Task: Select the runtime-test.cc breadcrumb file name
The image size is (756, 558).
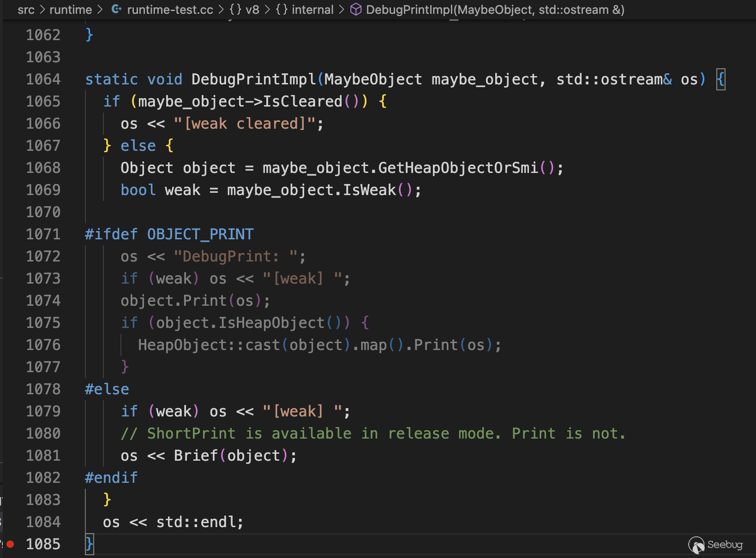Action: tap(170, 10)
